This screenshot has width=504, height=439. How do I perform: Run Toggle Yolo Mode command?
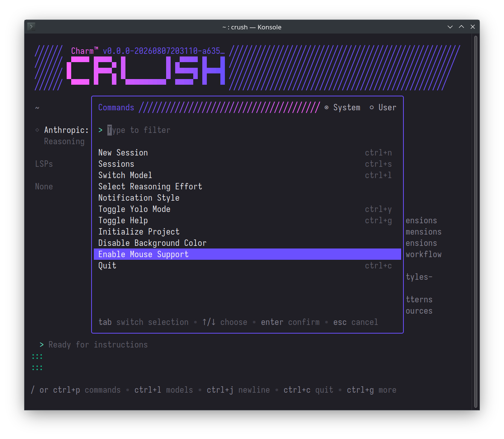point(247,209)
